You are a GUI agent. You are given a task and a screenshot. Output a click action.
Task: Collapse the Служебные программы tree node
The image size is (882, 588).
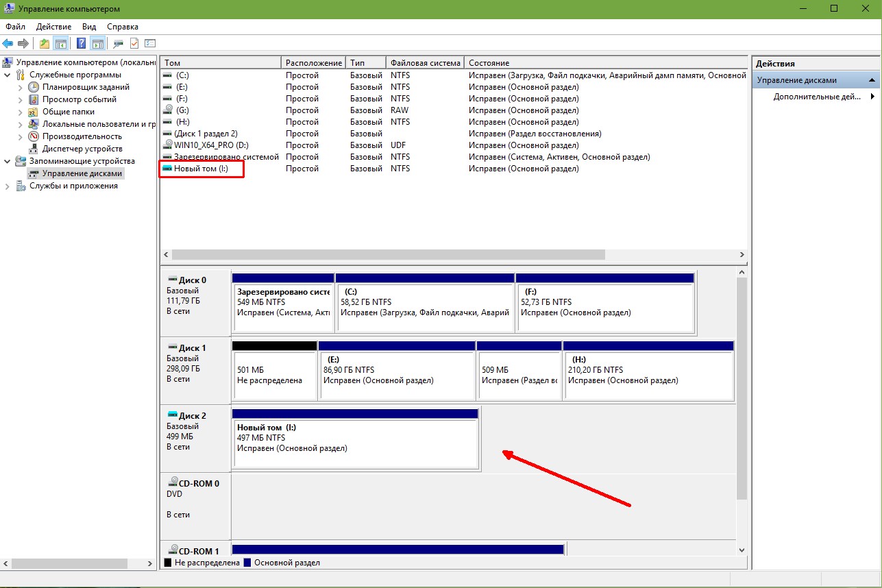click(x=7, y=75)
